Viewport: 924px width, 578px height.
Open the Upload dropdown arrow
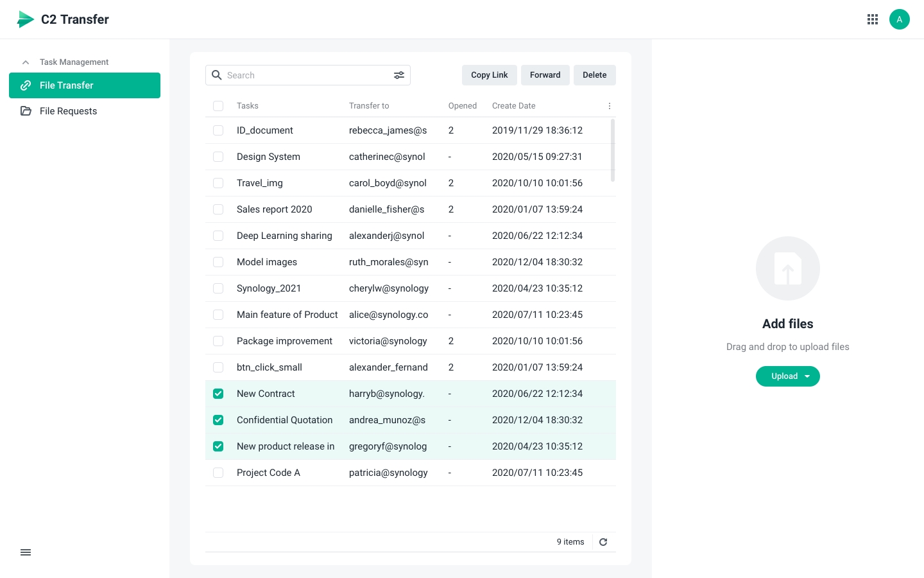click(x=807, y=376)
